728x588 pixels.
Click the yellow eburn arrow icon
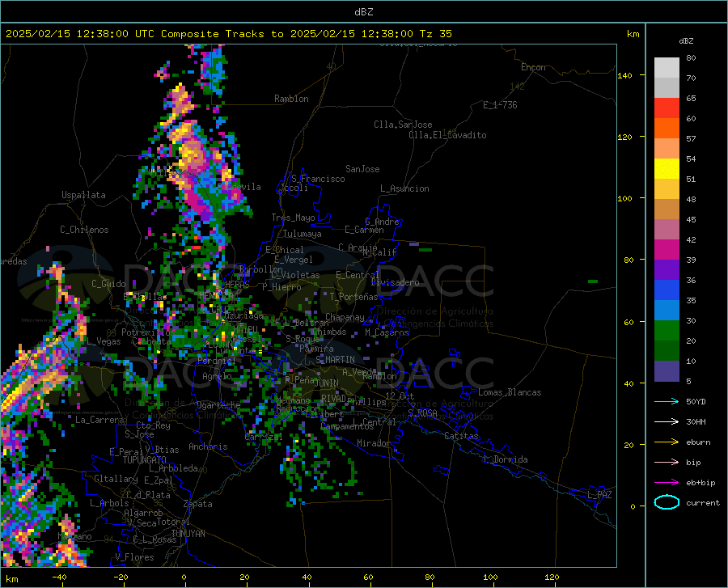(667, 442)
